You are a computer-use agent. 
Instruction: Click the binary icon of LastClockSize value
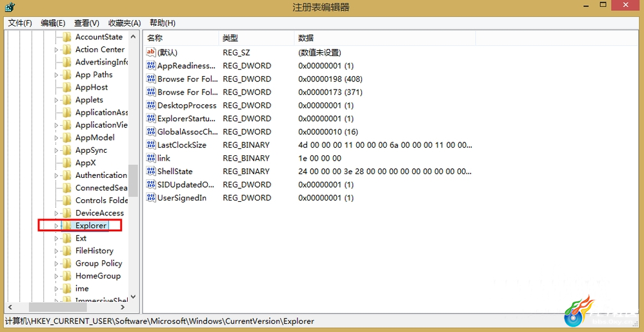(x=151, y=145)
